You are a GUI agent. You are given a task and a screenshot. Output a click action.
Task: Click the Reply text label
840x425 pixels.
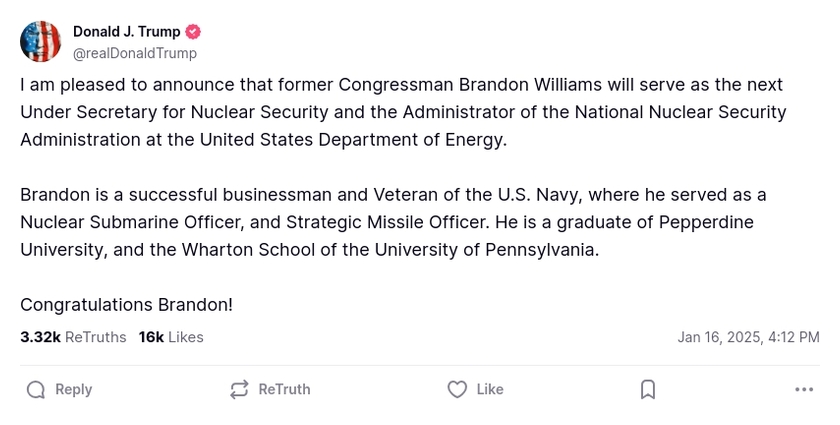pyautogui.click(x=73, y=389)
